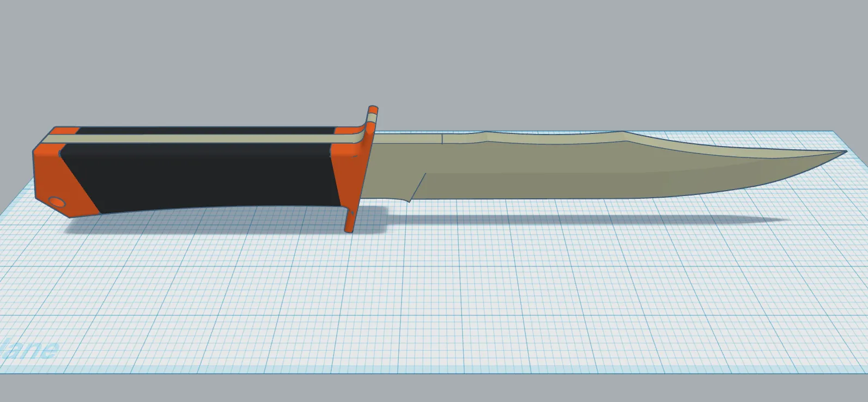The height and width of the screenshot is (402, 868).
Task: Click the rounded top of the orange guard
Action: pos(373,108)
